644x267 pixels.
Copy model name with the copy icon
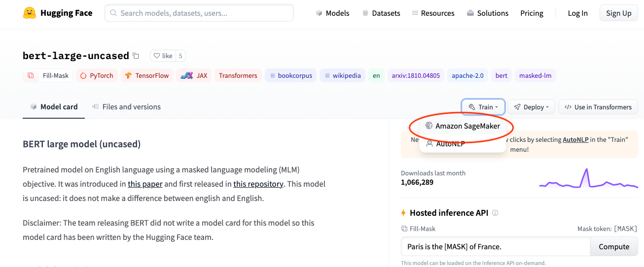click(x=136, y=56)
